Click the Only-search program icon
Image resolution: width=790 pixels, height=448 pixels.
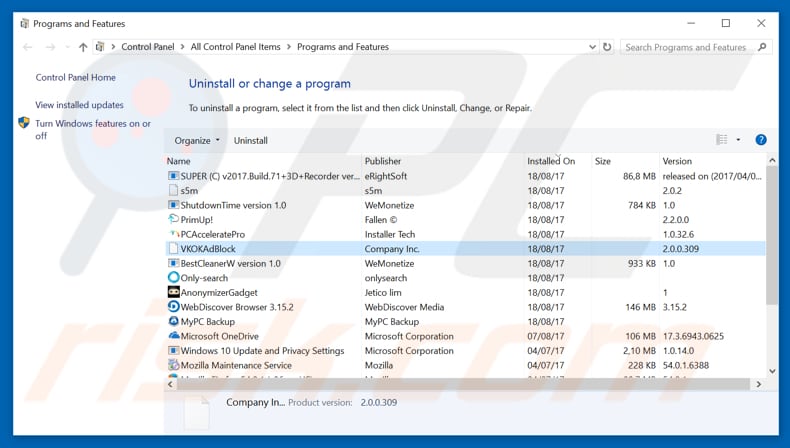click(173, 277)
